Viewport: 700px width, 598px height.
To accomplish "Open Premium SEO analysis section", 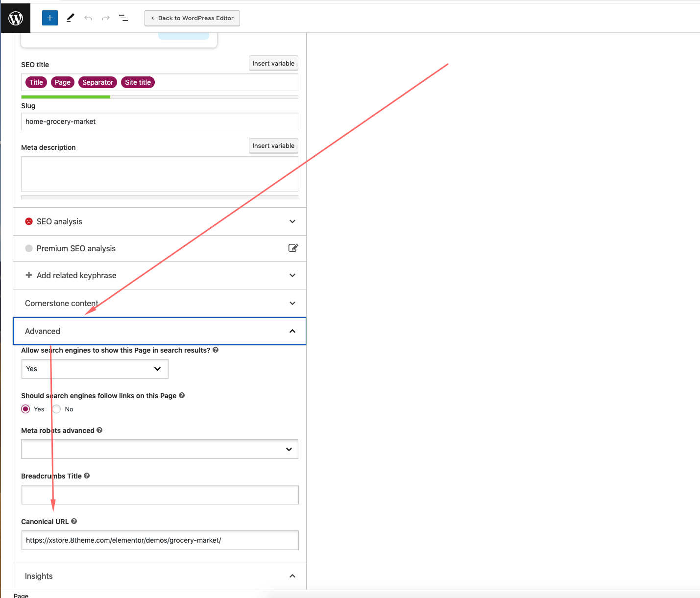I will pos(160,248).
